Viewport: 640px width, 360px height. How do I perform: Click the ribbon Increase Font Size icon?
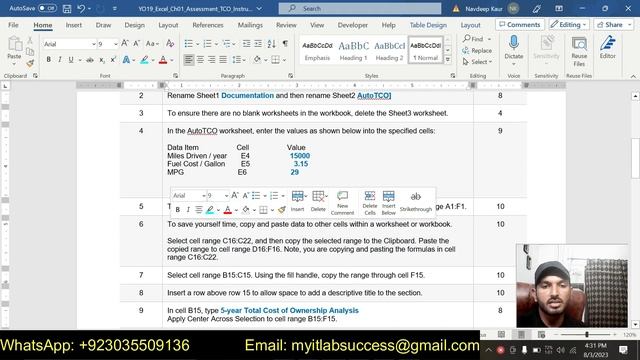coord(125,44)
